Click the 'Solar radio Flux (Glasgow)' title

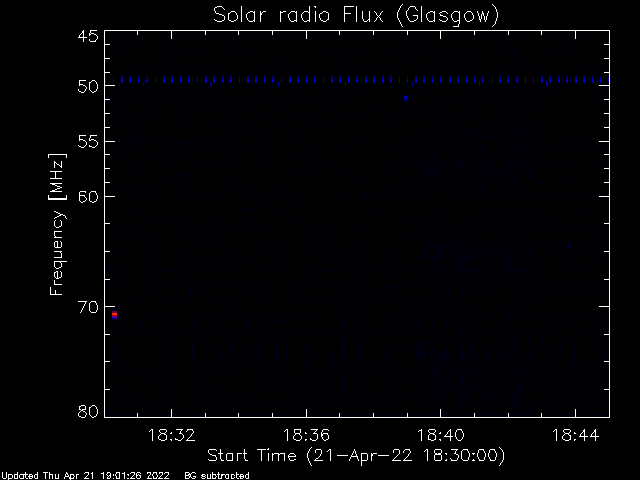(356, 15)
